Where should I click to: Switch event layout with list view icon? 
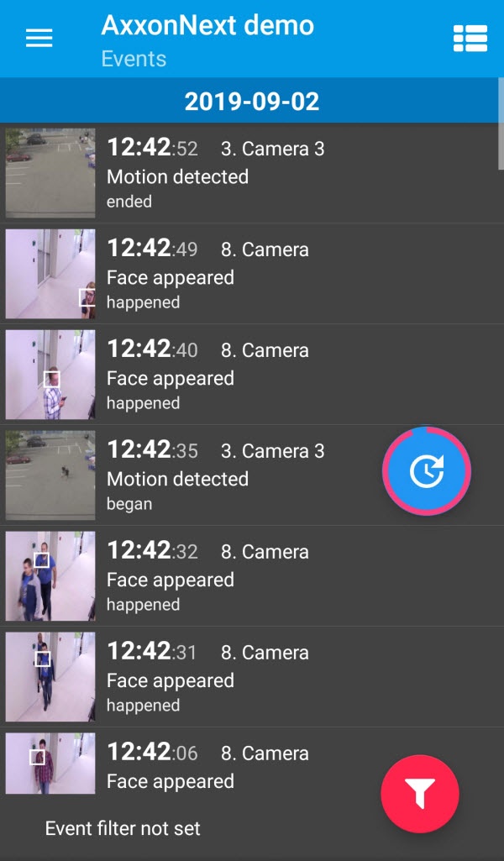[x=470, y=39]
